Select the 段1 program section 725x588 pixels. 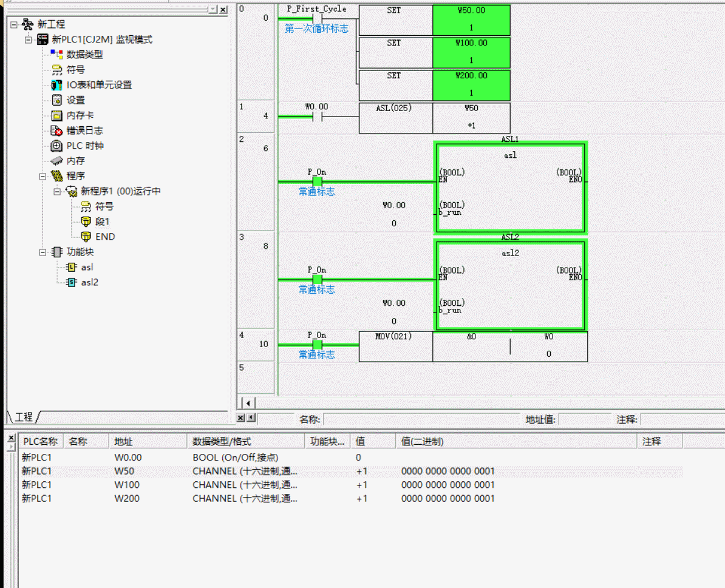coord(102,221)
